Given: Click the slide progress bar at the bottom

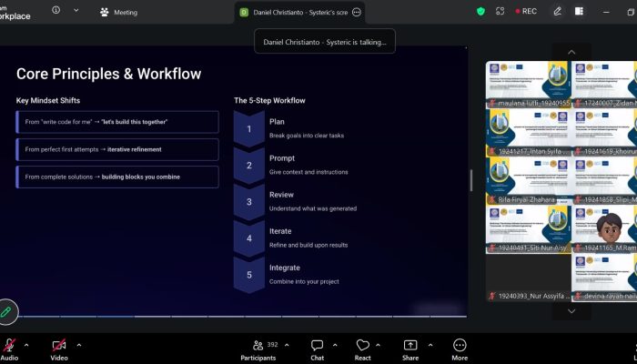Looking at the screenshot, I should tap(243, 316).
